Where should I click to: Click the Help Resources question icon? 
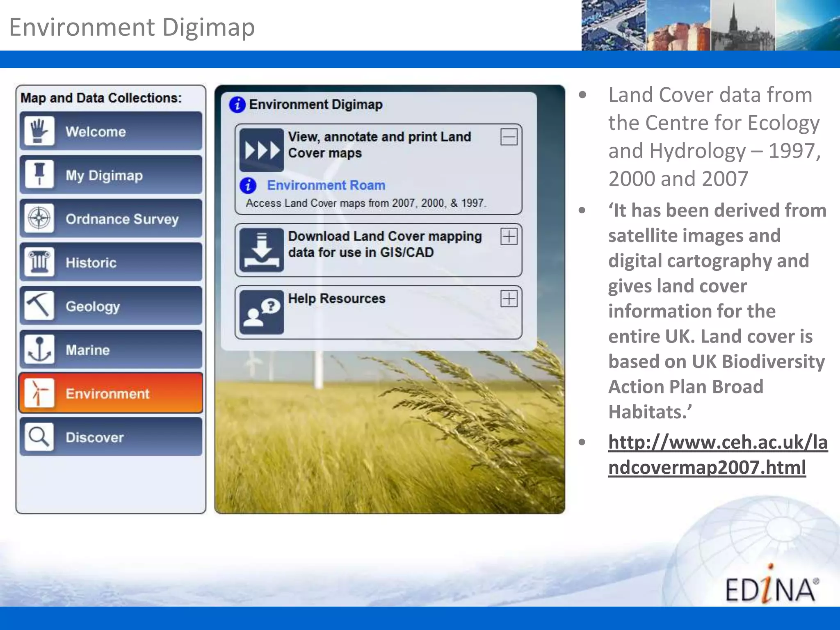pyautogui.click(x=262, y=313)
